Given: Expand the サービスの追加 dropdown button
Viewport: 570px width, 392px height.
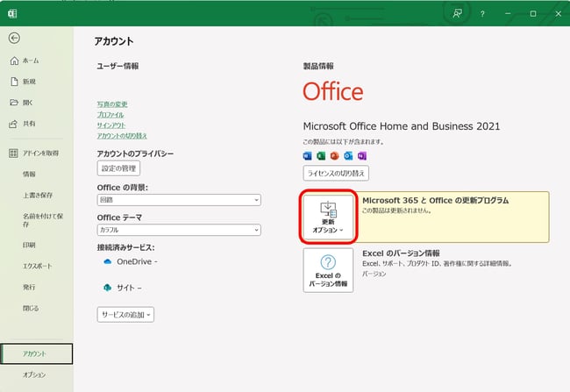Looking at the screenshot, I should point(125,315).
